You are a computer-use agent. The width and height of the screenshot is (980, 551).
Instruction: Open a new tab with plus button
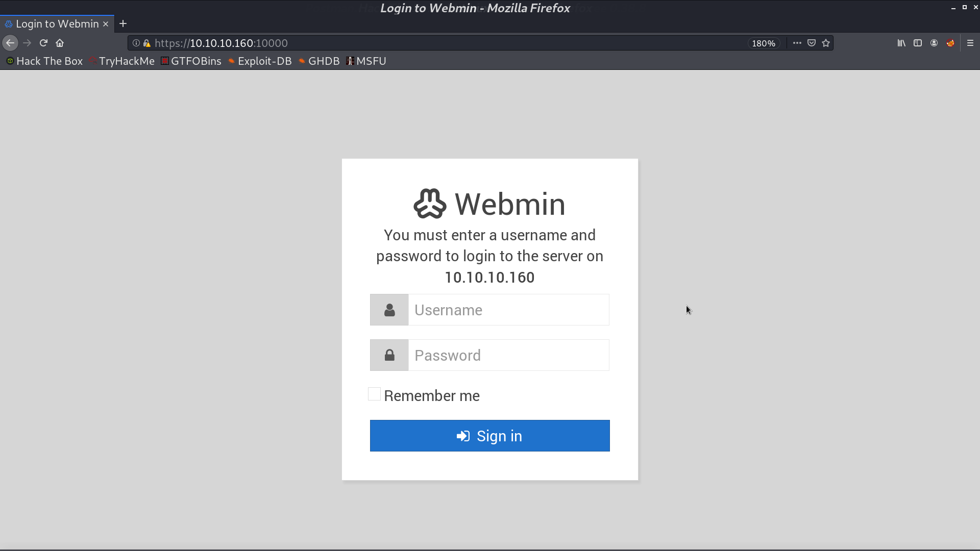click(x=123, y=24)
